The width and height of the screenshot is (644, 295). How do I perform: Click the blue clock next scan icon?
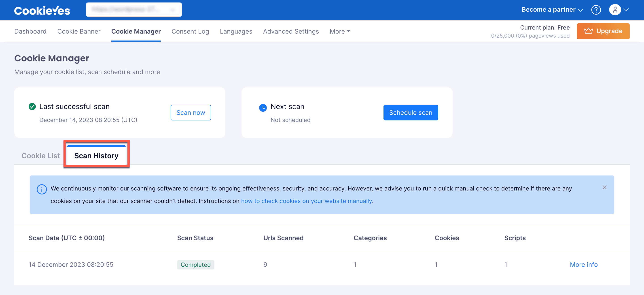[x=263, y=108]
